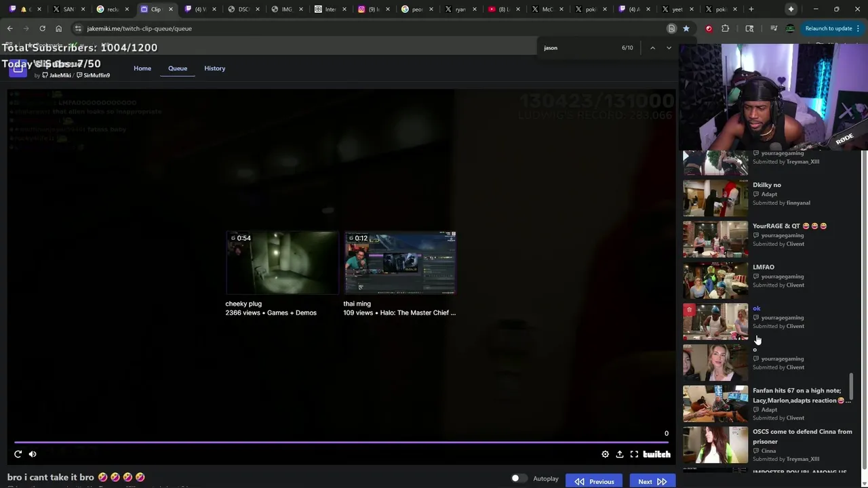Click the Twitch logo in player
Screen dimensions: 868x488
[x=656, y=454]
